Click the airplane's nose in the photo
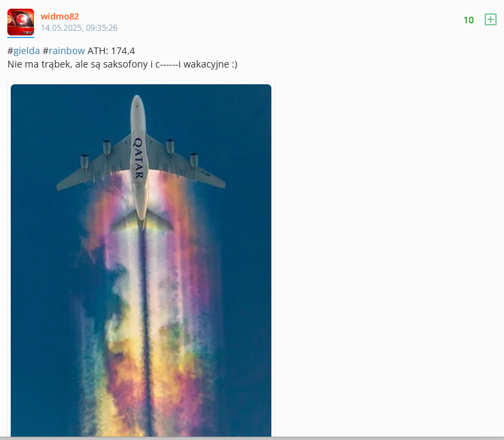Viewport: 504px width, 440px height. [138, 102]
